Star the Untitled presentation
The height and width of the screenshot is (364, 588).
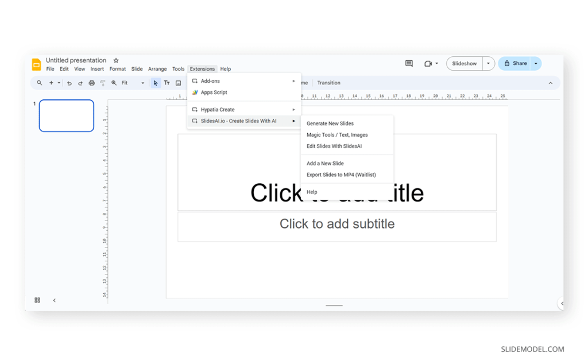[115, 60]
